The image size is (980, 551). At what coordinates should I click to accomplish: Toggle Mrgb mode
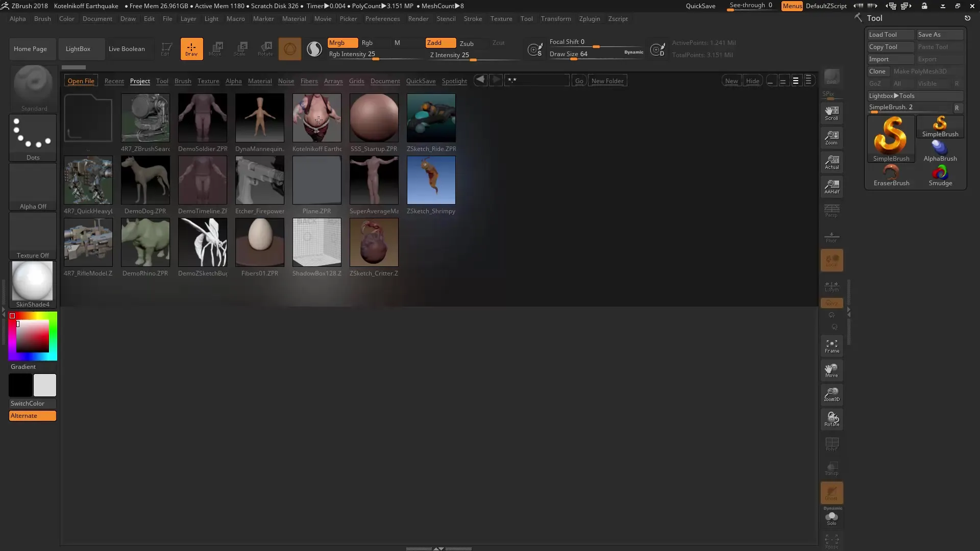(342, 43)
